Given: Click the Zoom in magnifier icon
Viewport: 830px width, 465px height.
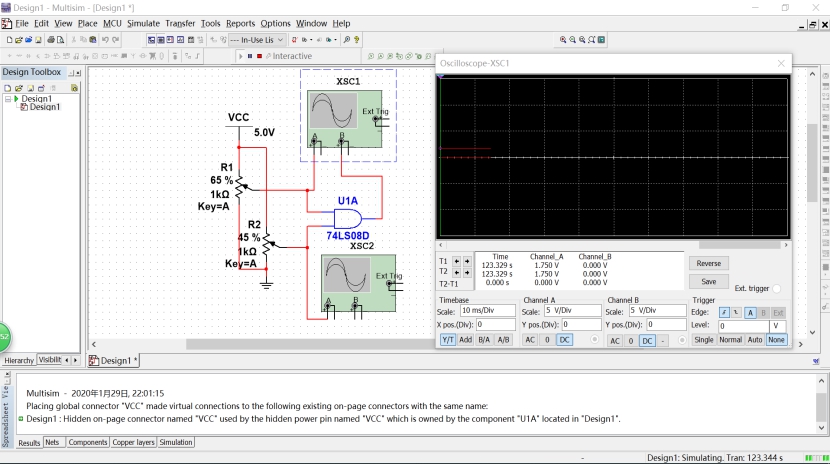Looking at the screenshot, I should click(x=563, y=40).
